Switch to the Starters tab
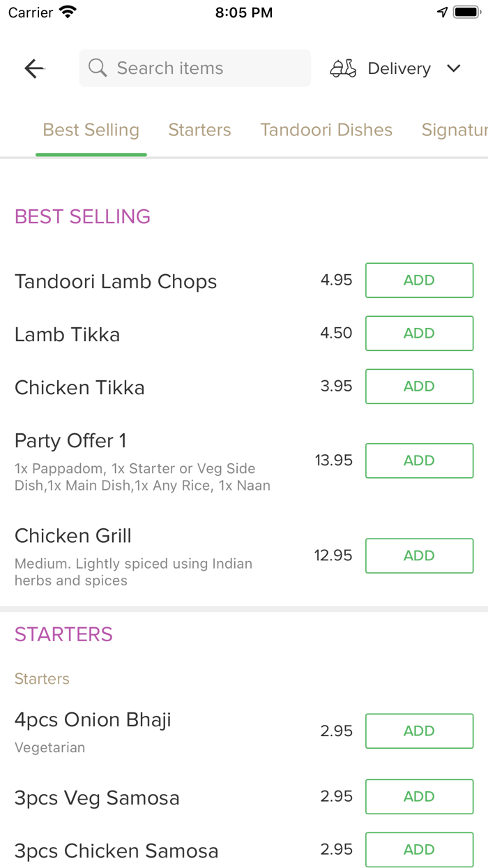The height and width of the screenshot is (868, 488). click(199, 130)
